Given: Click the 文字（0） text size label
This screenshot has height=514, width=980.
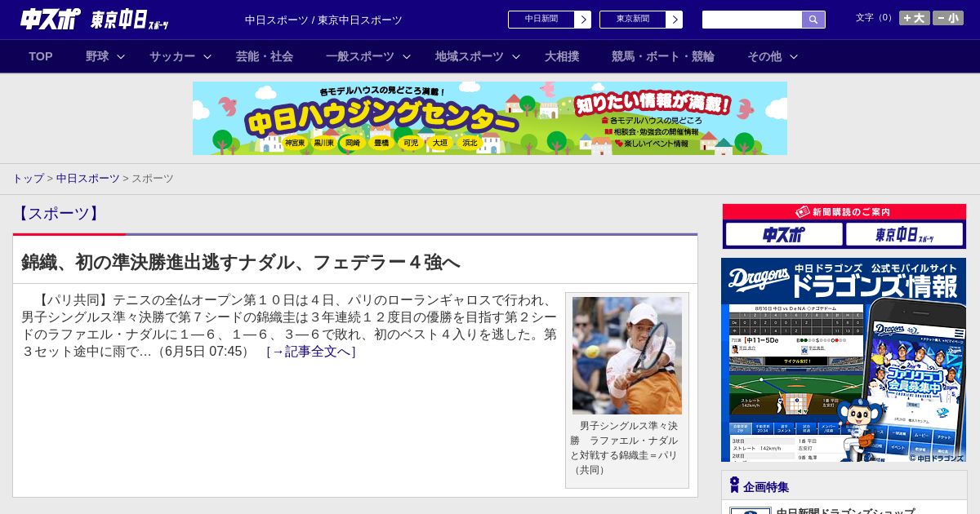Looking at the screenshot, I should (875, 18).
